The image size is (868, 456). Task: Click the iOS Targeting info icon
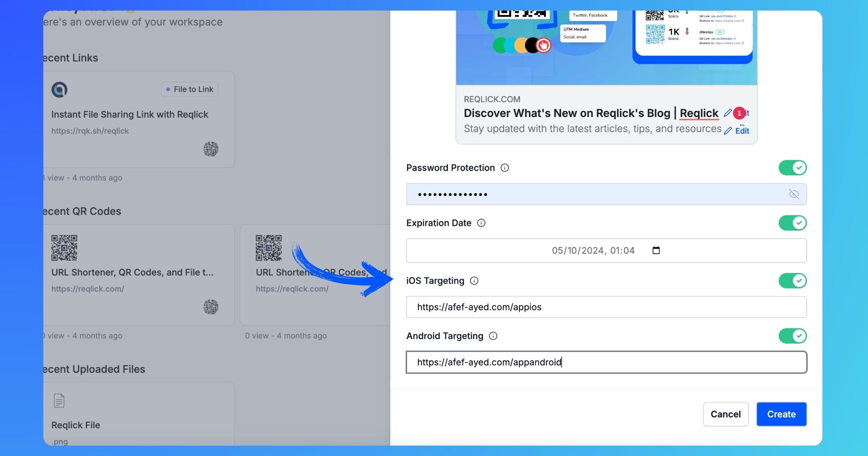(474, 281)
